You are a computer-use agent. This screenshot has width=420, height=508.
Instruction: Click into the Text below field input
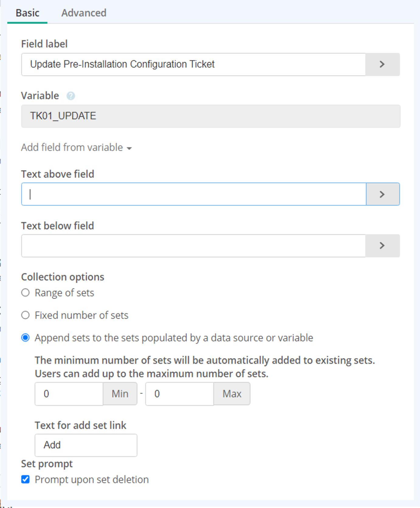coord(193,246)
